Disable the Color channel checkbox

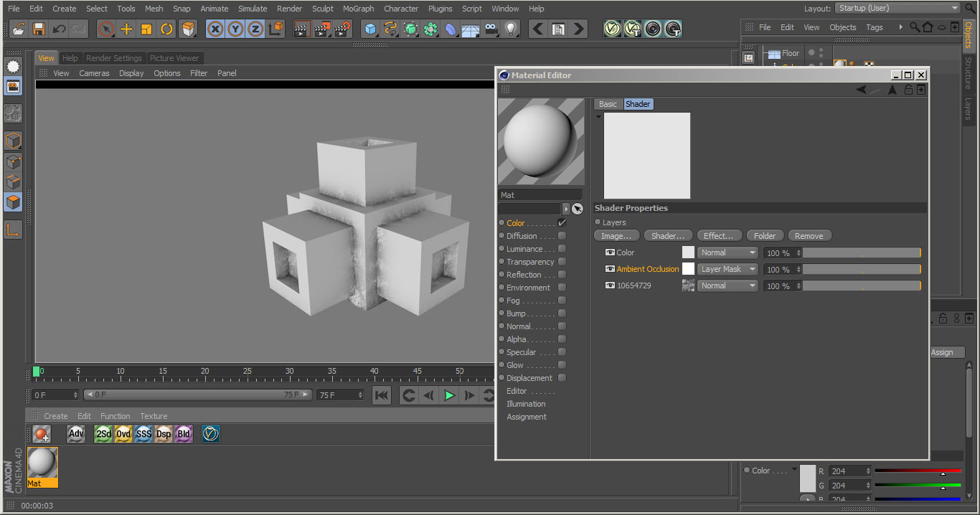pyautogui.click(x=562, y=223)
